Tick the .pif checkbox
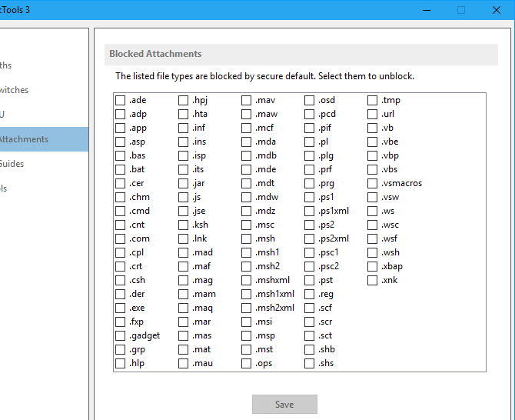 click(310, 128)
